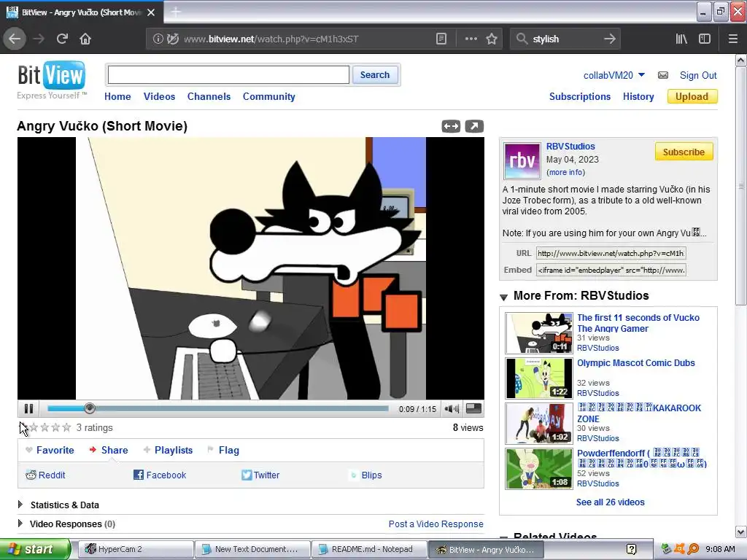Open KAKAROOK ZONE video title link

click(x=639, y=413)
